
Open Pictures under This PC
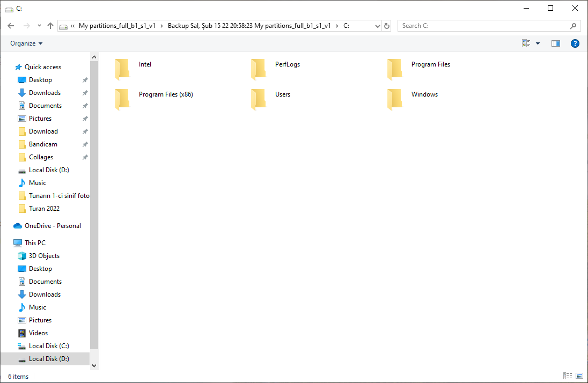coord(40,320)
